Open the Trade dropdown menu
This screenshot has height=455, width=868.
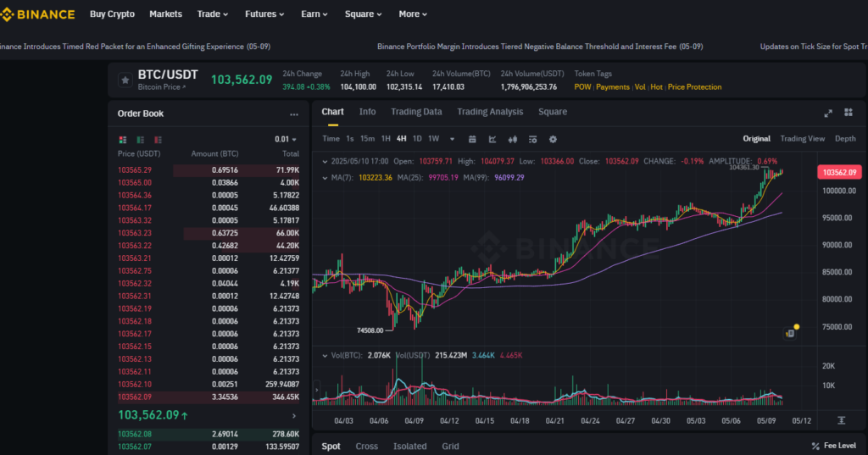[x=213, y=14]
